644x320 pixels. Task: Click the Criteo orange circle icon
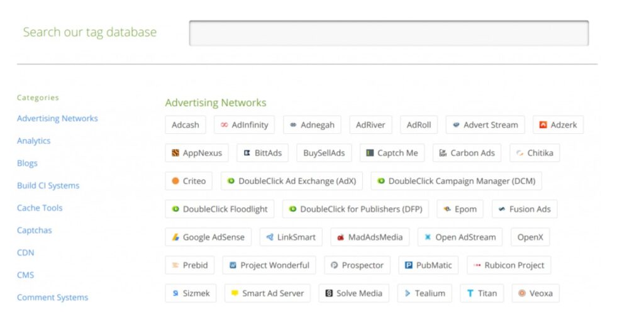click(x=176, y=181)
